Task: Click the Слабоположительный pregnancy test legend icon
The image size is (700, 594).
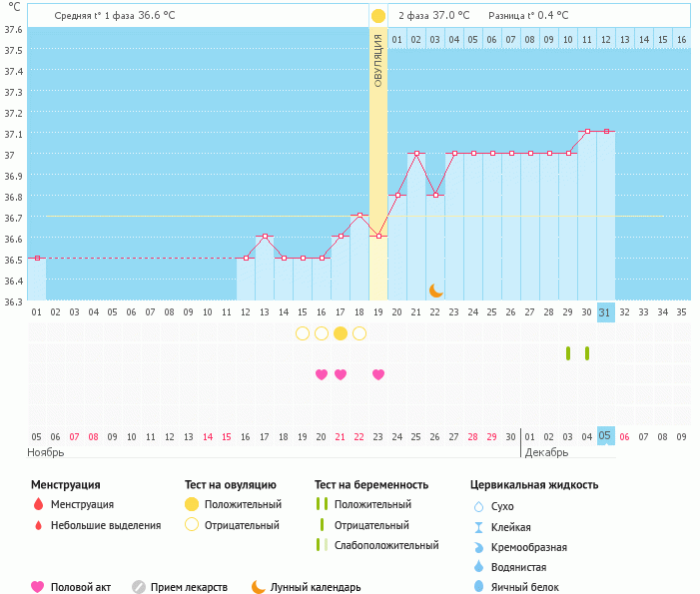Action: 321,545
